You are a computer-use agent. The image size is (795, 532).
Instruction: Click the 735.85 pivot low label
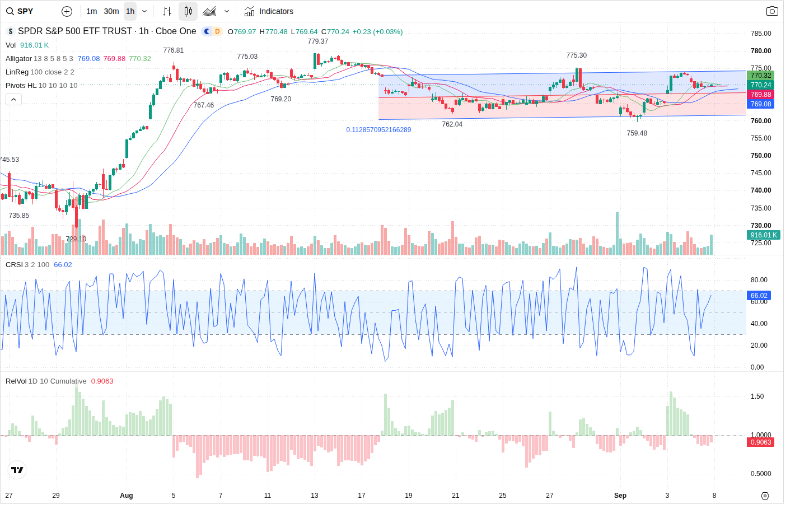pyautogui.click(x=19, y=216)
